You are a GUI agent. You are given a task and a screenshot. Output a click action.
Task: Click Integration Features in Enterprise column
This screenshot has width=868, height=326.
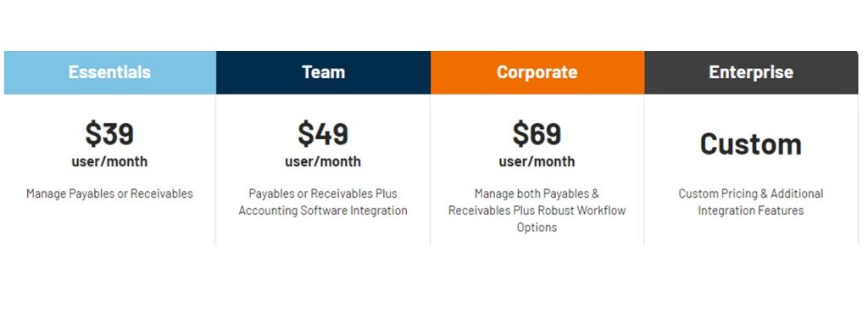[x=751, y=211]
